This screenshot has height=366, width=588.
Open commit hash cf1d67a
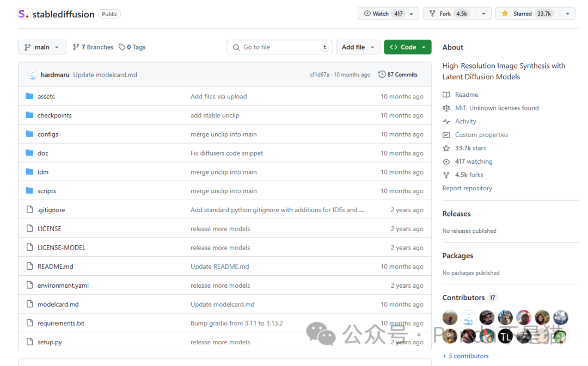(x=320, y=75)
